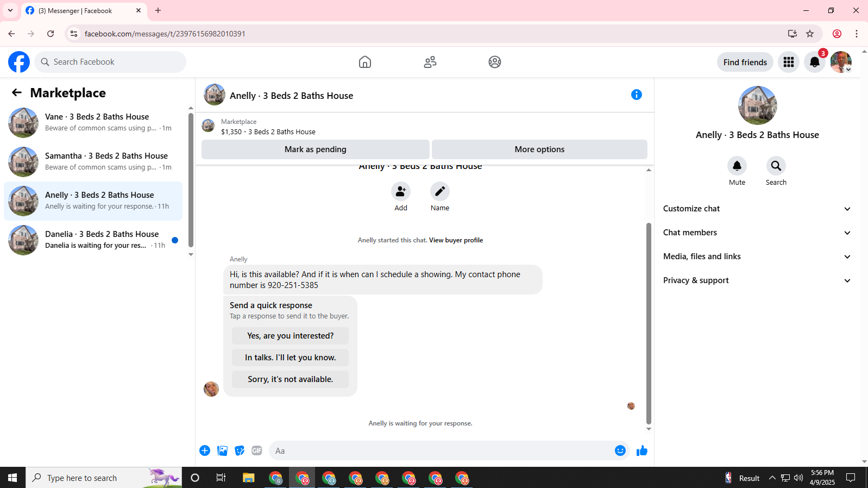Screen dimensions: 868x488
Task: Click More options button
Action: tap(539, 149)
